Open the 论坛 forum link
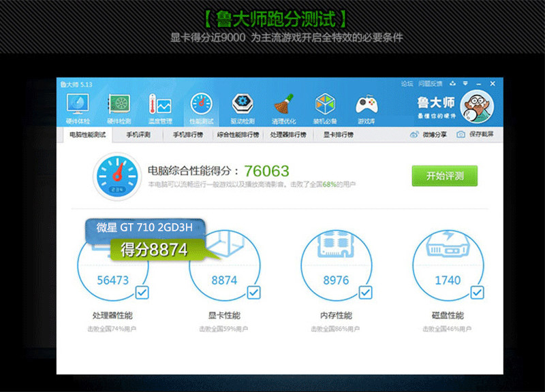 pos(407,84)
